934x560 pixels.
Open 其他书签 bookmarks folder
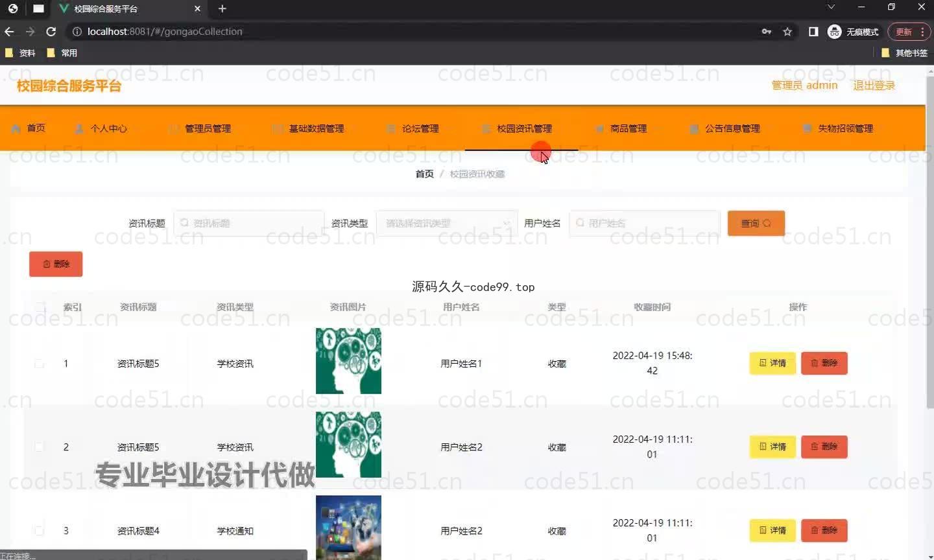pos(904,53)
